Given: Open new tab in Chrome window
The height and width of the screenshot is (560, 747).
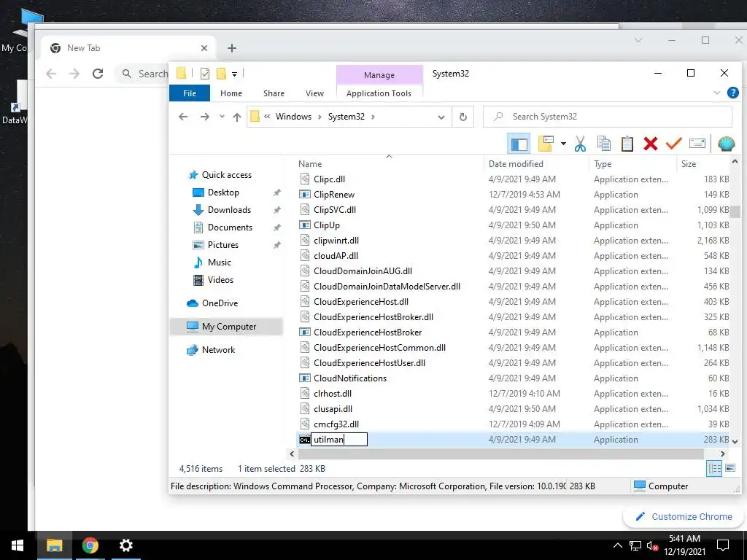Looking at the screenshot, I should (231, 48).
